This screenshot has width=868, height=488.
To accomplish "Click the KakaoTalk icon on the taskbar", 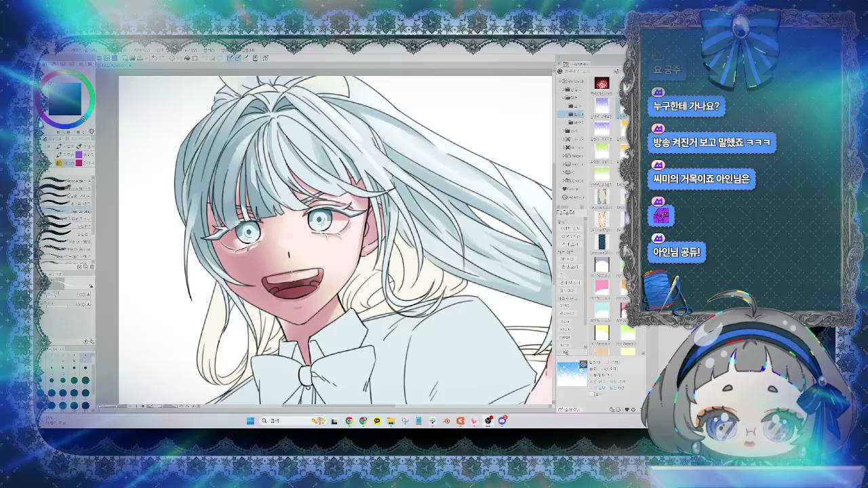I will 377,421.
